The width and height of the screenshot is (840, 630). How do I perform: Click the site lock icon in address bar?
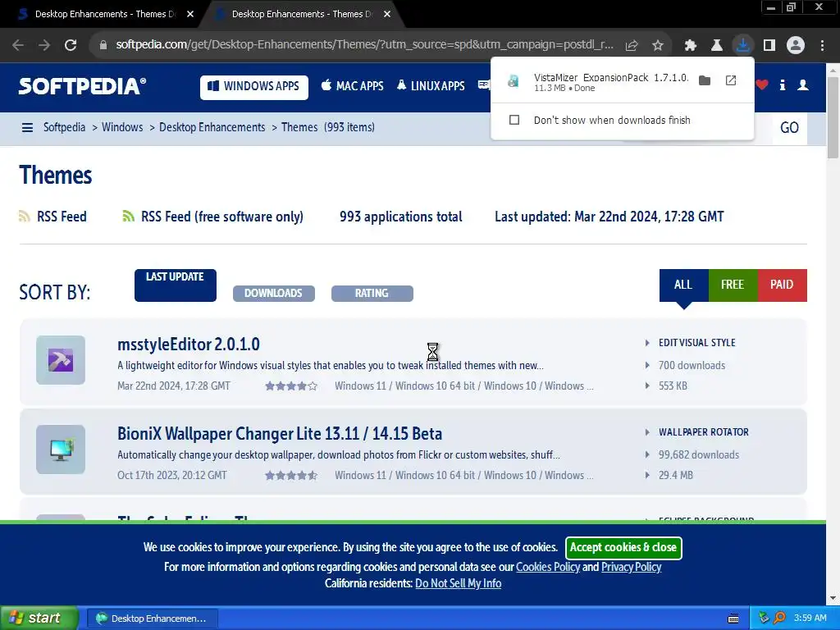tap(103, 45)
